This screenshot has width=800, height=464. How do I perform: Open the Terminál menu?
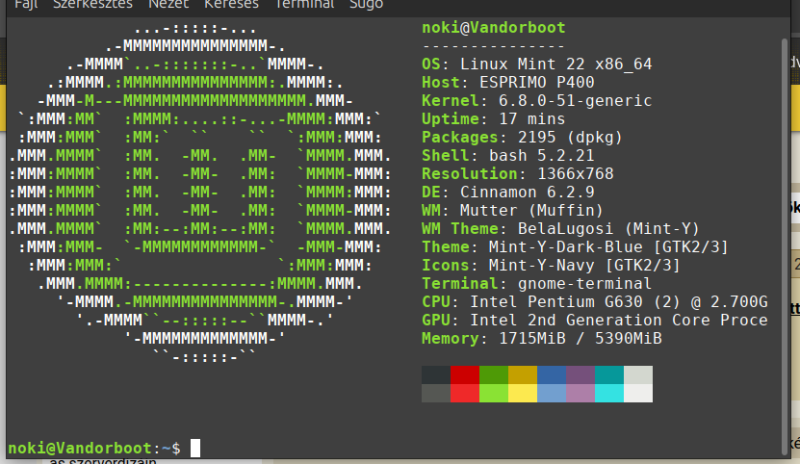coord(304,4)
